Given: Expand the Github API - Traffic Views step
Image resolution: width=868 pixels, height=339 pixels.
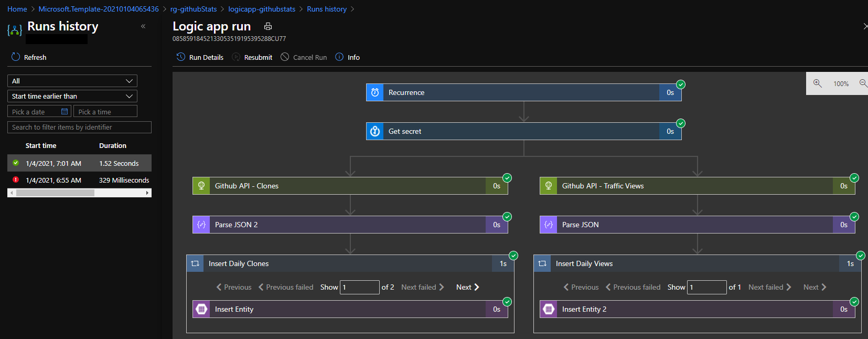Looking at the screenshot, I should click(x=698, y=186).
